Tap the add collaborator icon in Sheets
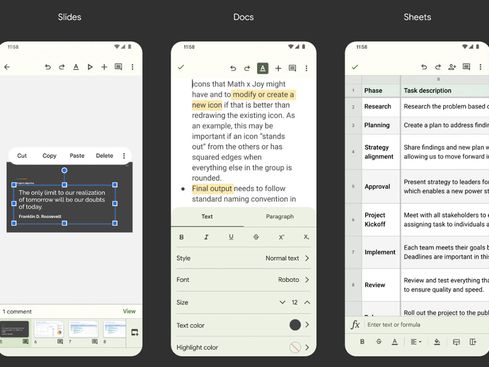The height and width of the screenshot is (367, 489). coord(452,67)
